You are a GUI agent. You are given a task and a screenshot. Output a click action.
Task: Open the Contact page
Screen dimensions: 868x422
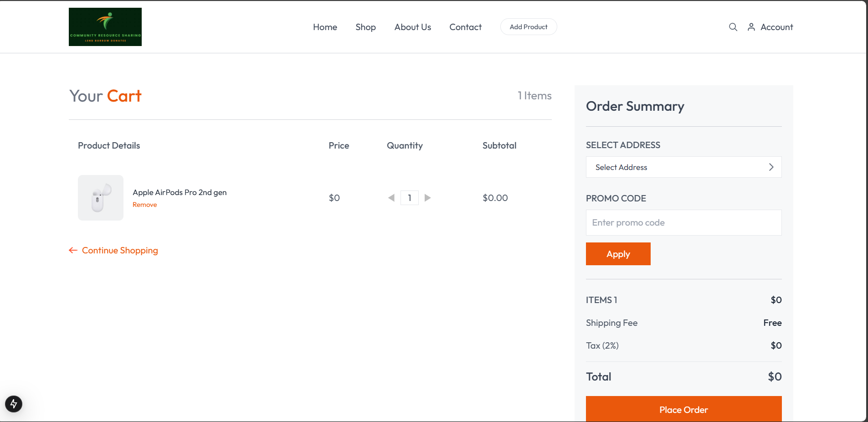tap(465, 27)
